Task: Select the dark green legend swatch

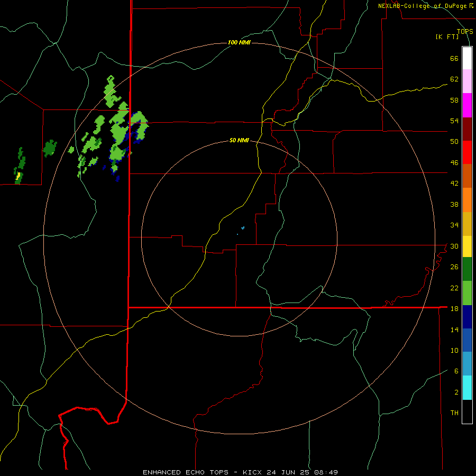Action: [x=467, y=269]
